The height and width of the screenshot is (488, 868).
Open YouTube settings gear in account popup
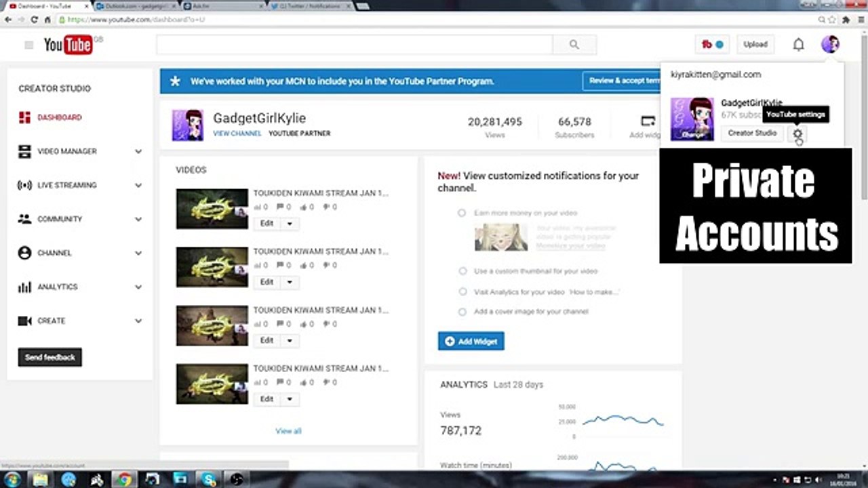tap(797, 134)
